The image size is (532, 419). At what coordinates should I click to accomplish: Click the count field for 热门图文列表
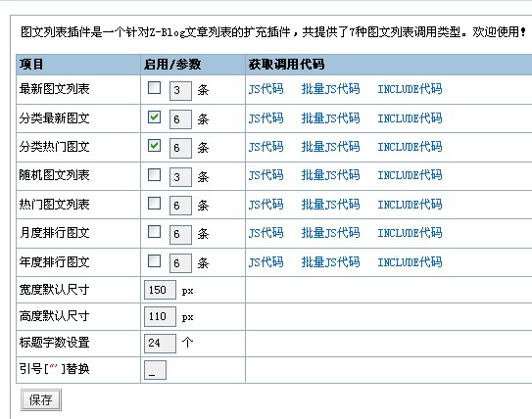(180, 206)
